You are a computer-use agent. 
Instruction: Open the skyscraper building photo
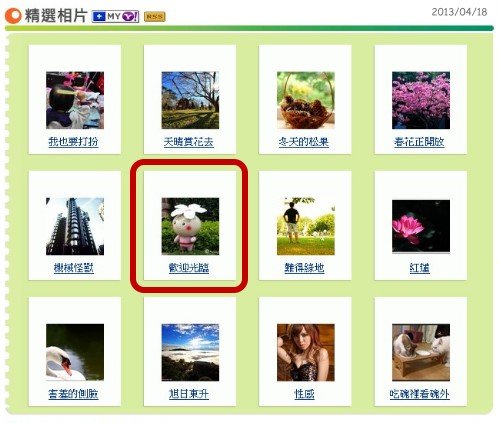pos(75,226)
